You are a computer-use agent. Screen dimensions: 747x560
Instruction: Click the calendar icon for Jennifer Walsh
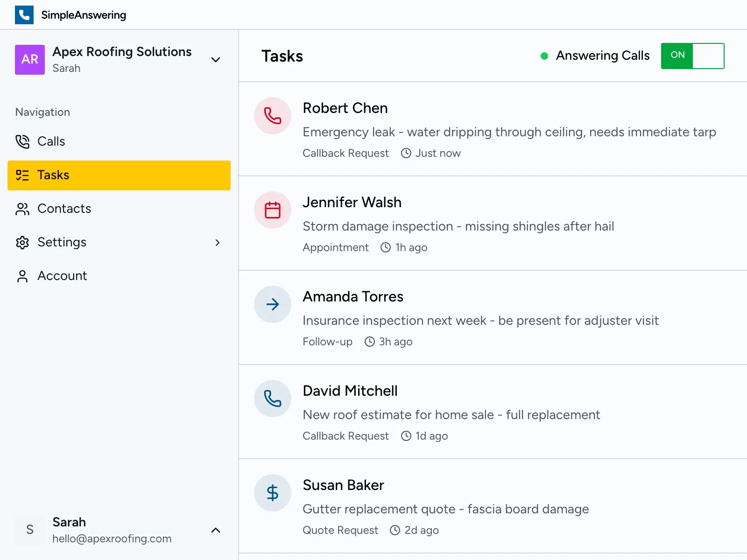pyautogui.click(x=273, y=210)
